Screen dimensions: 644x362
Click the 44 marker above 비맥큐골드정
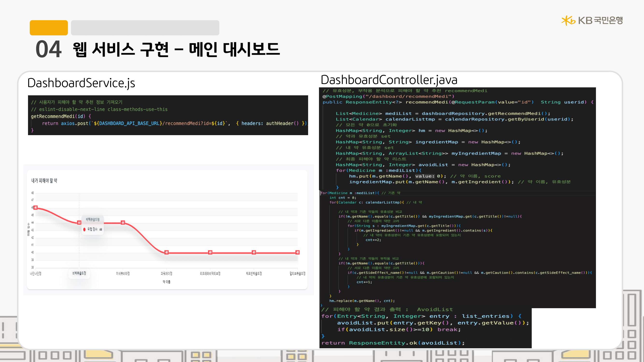tap(79, 222)
